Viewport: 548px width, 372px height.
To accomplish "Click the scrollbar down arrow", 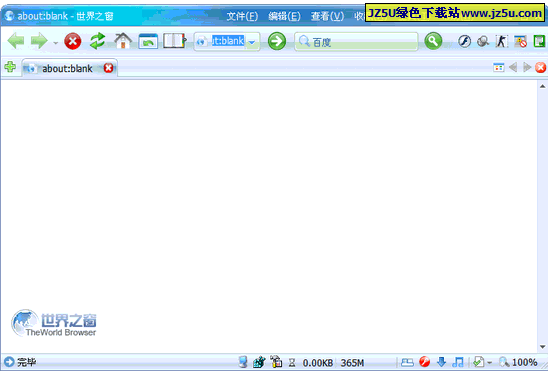I will [x=542, y=347].
